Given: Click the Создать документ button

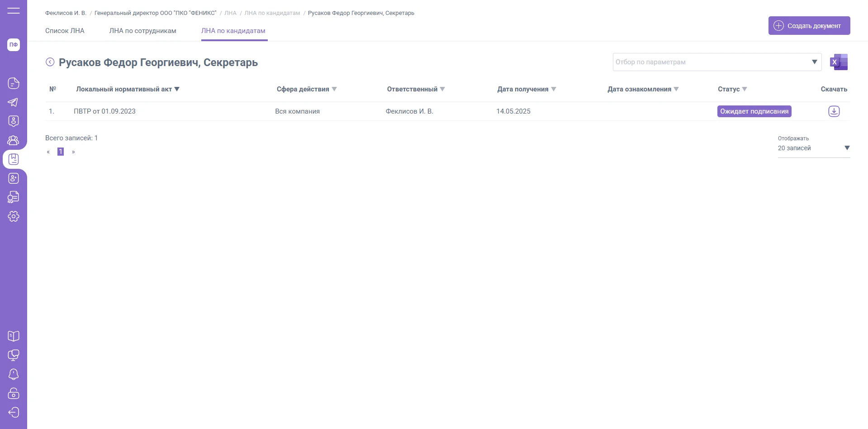Looking at the screenshot, I should pos(809,26).
